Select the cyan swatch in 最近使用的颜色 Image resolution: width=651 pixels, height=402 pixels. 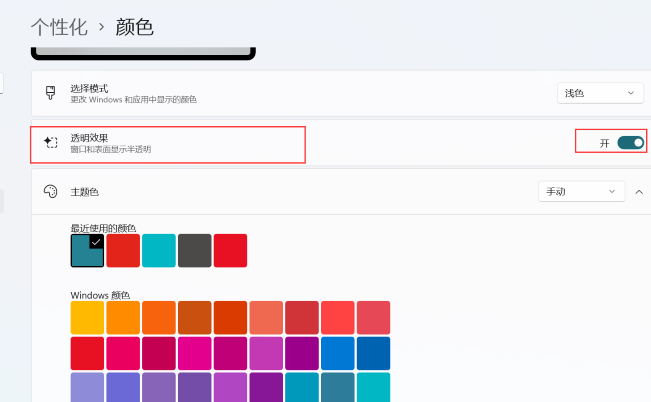[159, 251]
